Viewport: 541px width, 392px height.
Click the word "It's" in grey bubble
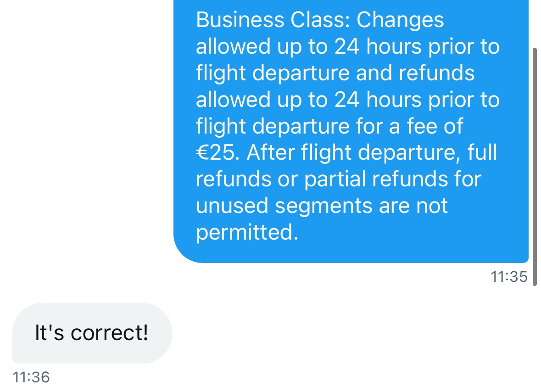[x=50, y=333]
